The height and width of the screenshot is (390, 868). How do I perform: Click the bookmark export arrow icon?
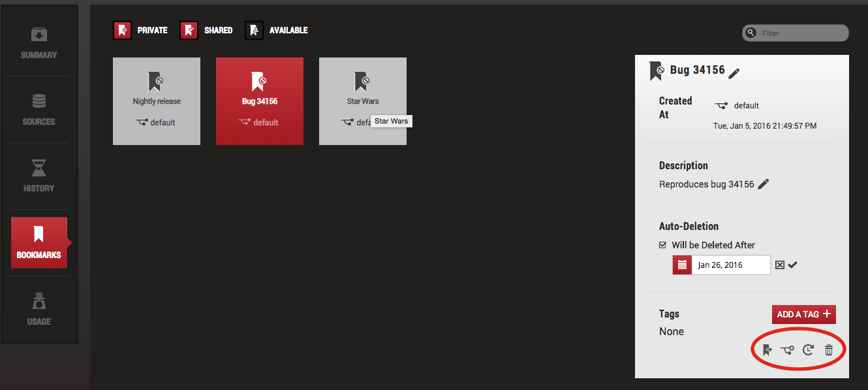pyautogui.click(x=767, y=350)
